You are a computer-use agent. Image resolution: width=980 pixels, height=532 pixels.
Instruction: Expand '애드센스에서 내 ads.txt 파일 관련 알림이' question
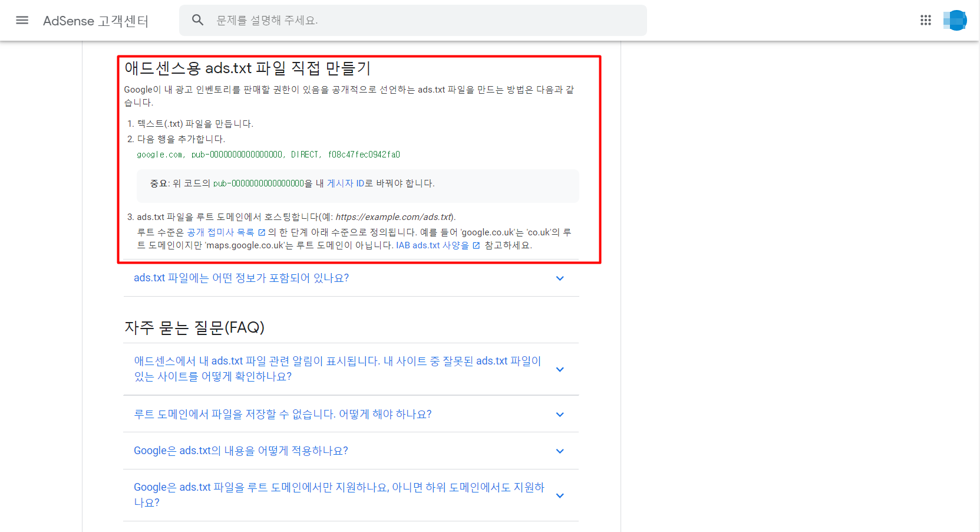coord(351,369)
